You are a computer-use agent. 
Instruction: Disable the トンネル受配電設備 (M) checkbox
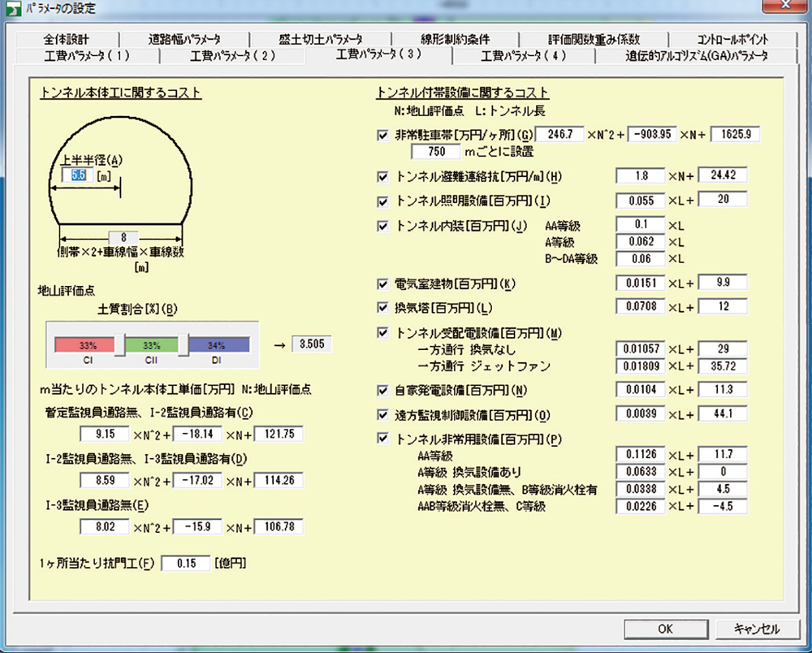coord(382,332)
